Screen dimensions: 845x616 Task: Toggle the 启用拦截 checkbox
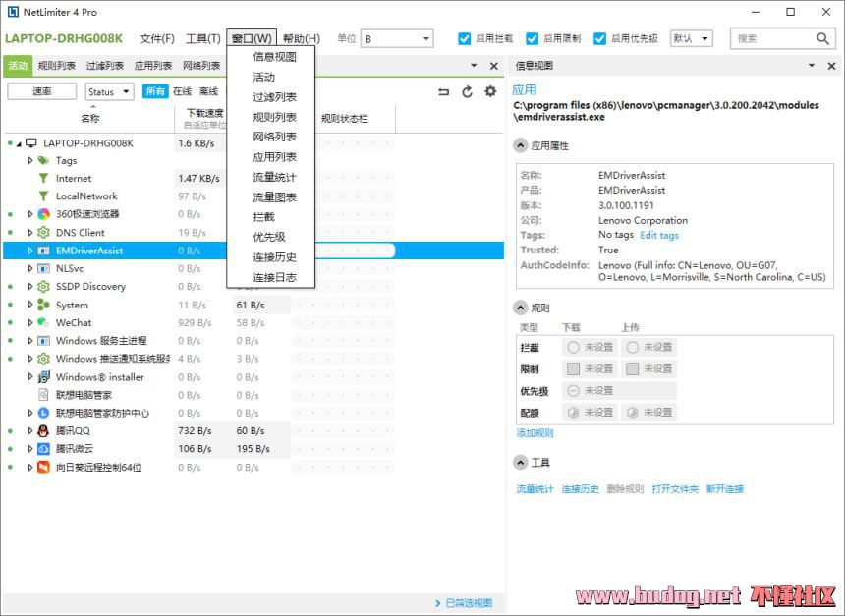pyautogui.click(x=465, y=38)
